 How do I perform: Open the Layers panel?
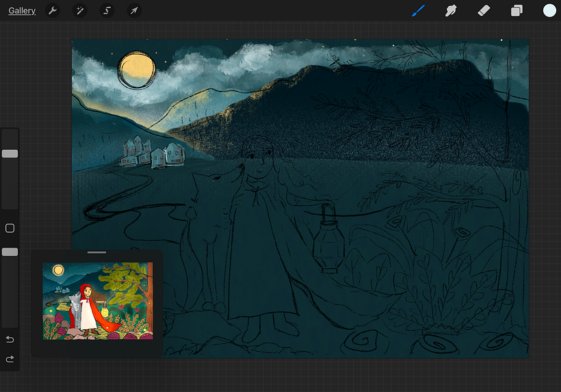coord(517,11)
